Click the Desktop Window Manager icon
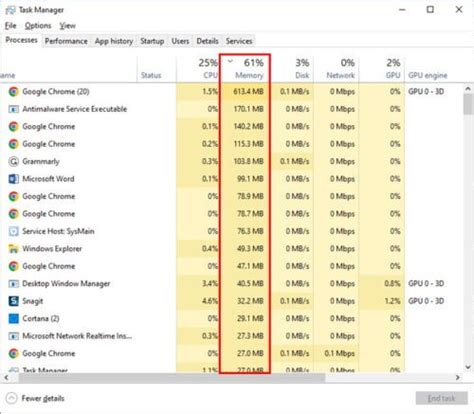474x414 pixels. (14, 284)
